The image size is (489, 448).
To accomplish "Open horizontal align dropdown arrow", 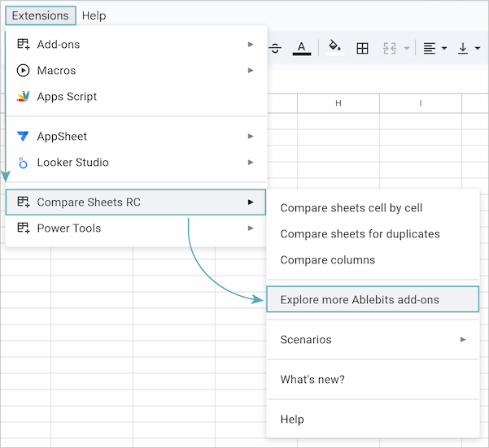I will point(444,48).
